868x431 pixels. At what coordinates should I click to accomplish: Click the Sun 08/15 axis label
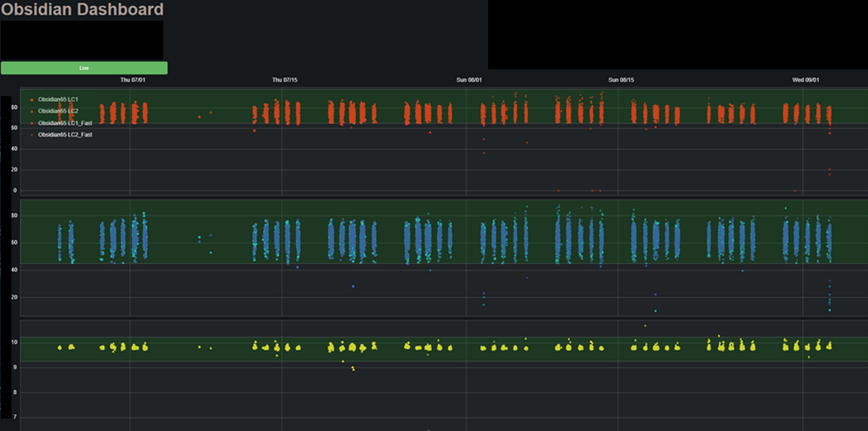[621, 80]
